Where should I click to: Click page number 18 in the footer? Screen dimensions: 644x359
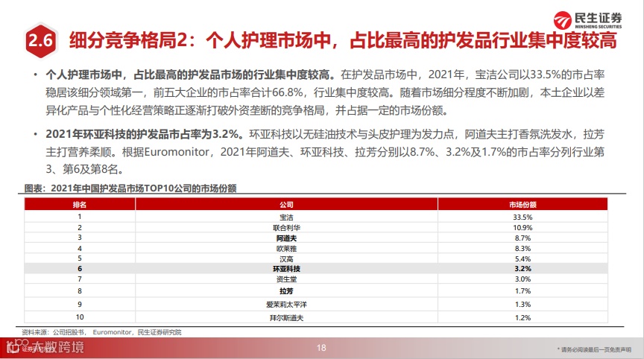pos(321,348)
